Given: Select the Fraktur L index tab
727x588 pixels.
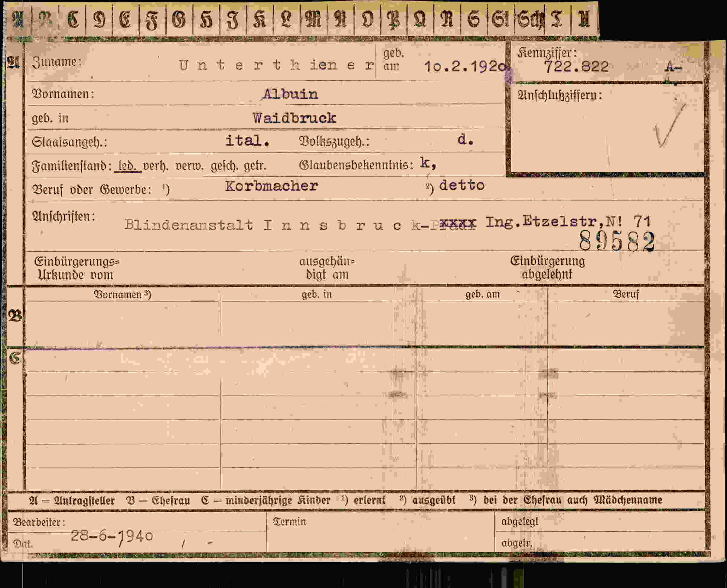Looking at the screenshot, I should tap(286, 20).
